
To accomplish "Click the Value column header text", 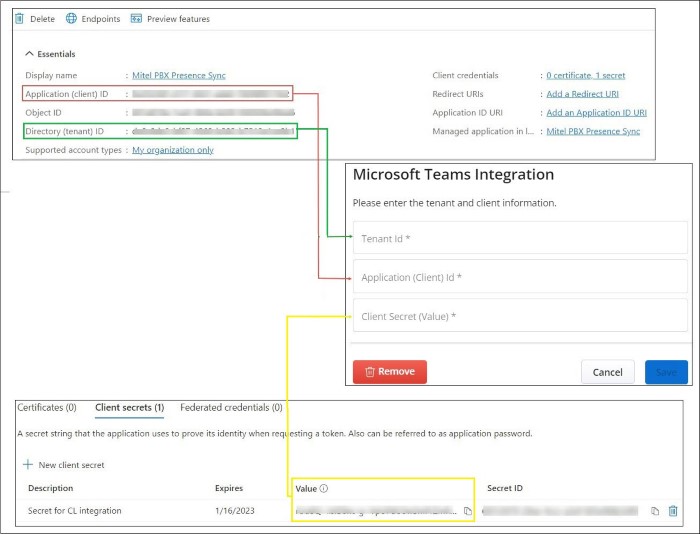I will (x=306, y=488).
